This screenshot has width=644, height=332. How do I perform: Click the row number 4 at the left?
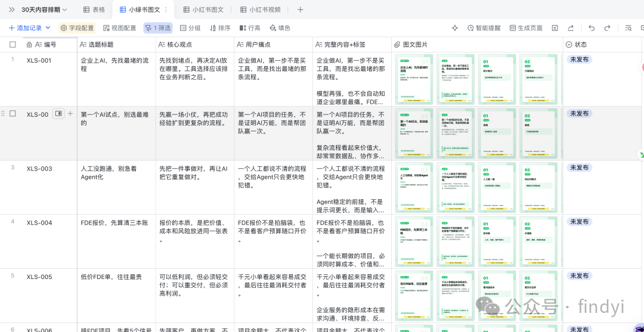click(x=13, y=222)
